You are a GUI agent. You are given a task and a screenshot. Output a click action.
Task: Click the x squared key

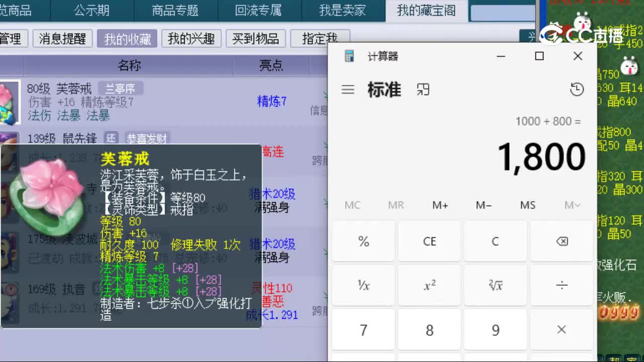tap(429, 286)
